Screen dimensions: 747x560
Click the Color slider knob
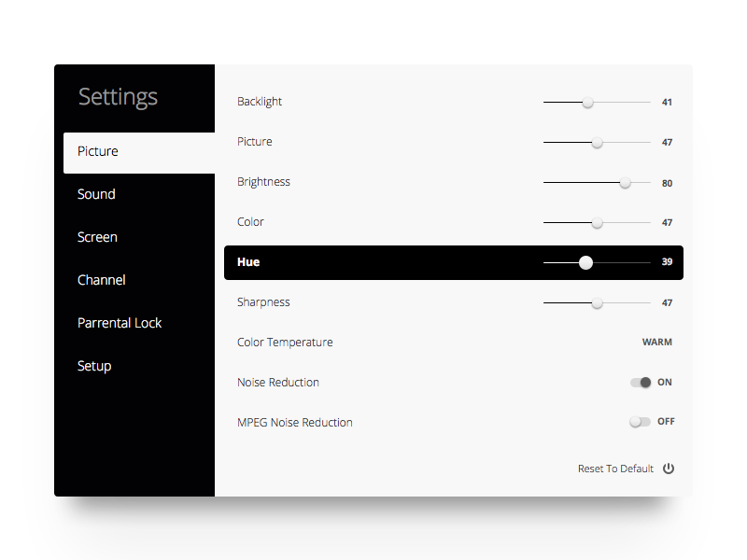597,223
